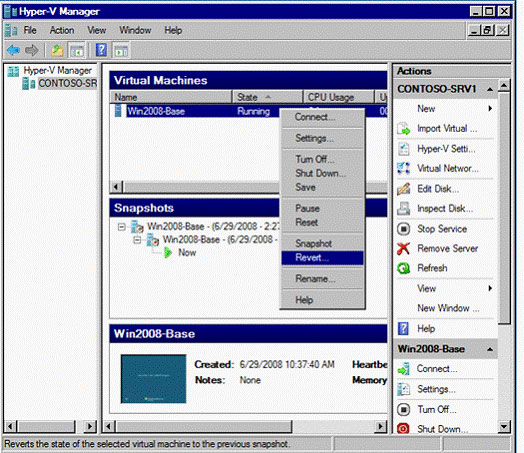Click the Up one level toolbar icon
524x453 pixels.
pos(57,51)
